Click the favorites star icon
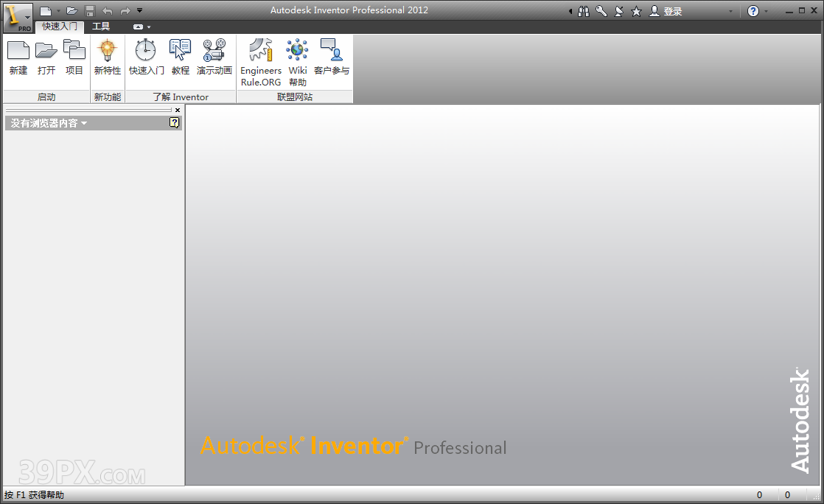824x504 pixels. (637, 10)
